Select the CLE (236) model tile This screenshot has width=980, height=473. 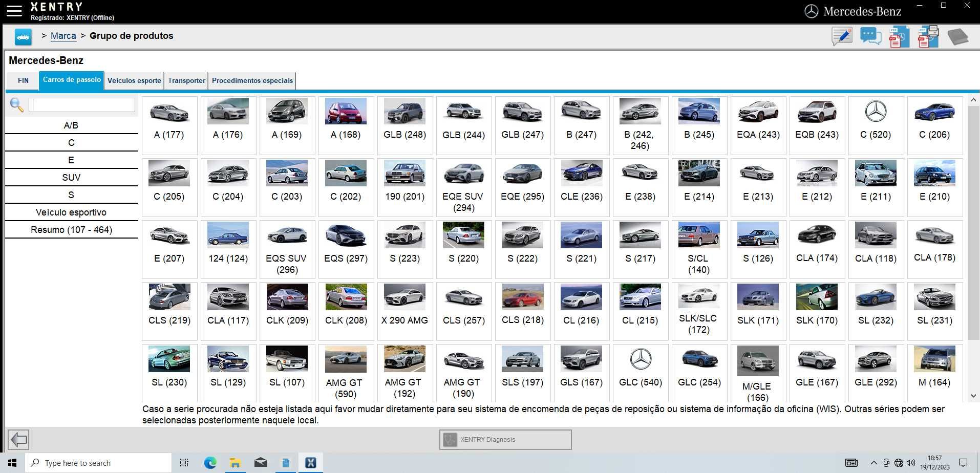click(x=582, y=187)
